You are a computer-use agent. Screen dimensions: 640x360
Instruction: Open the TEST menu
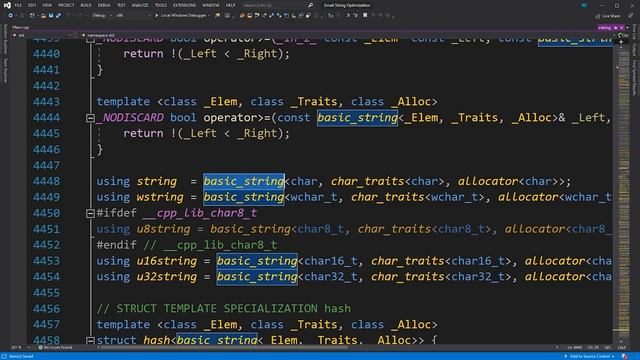click(121, 5)
